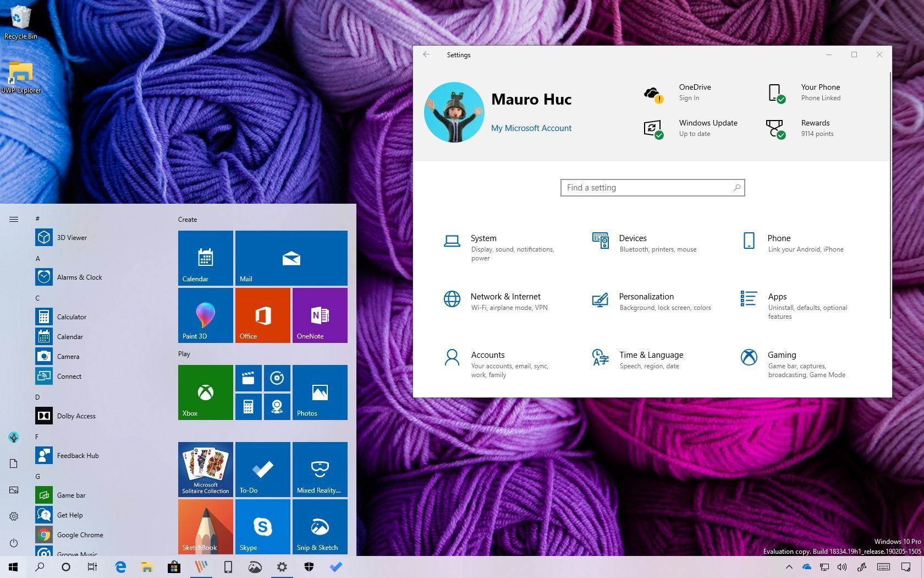Click OneDrive Sign In status
924x578 pixels.
pos(678,92)
